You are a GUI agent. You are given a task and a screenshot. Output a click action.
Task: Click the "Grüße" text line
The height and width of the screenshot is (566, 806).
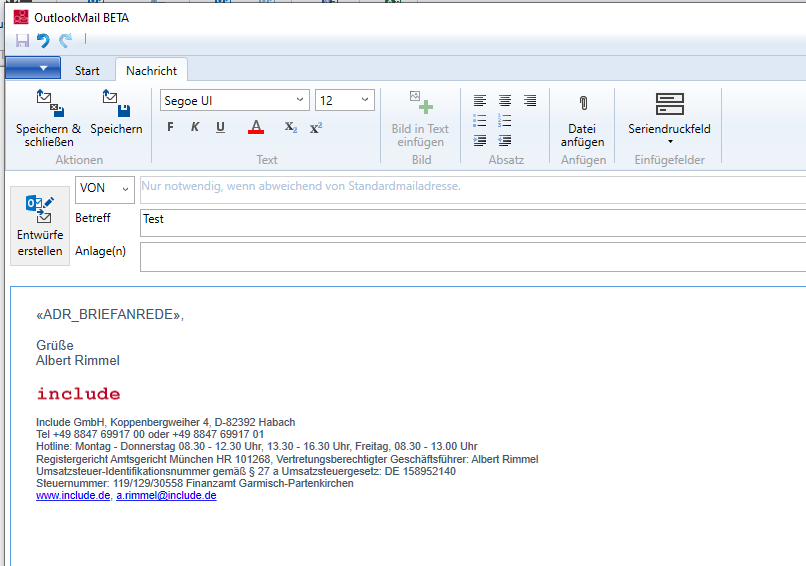click(x=54, y=345)
